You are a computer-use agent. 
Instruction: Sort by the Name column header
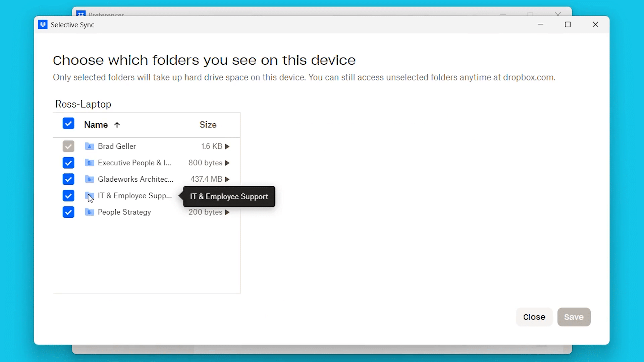[96, 125]
